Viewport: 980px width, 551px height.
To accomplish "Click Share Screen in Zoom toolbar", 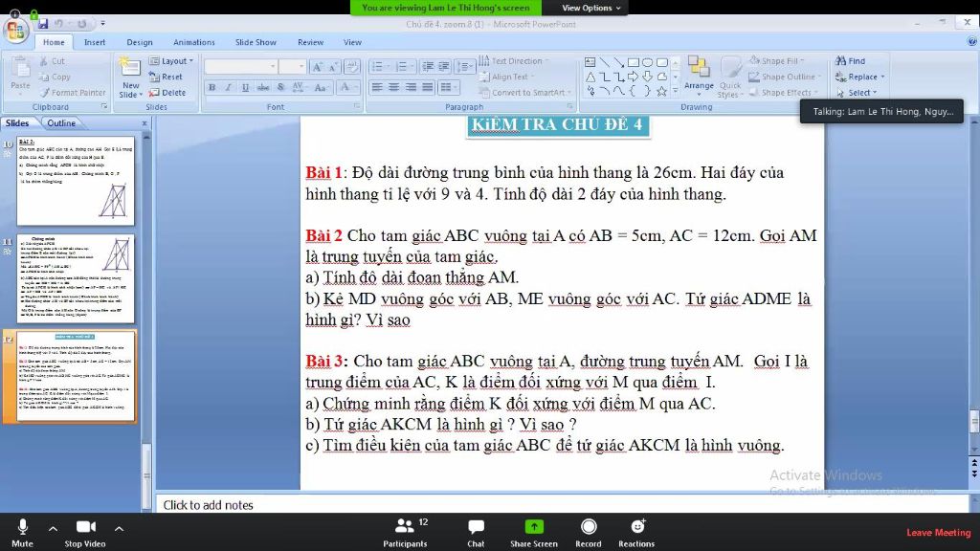I will 534,533.
